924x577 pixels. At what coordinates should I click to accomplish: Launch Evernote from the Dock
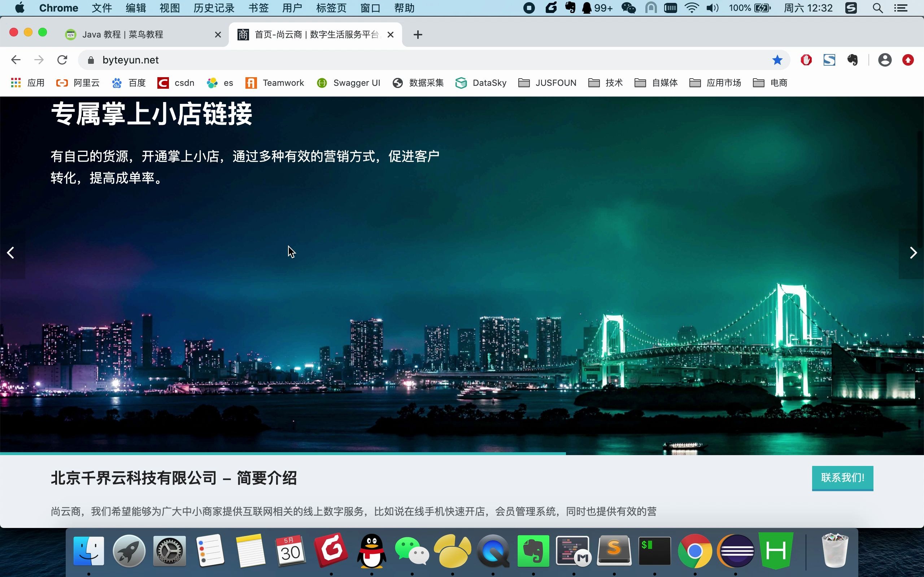pyautogui.click(x=532, y=550)
